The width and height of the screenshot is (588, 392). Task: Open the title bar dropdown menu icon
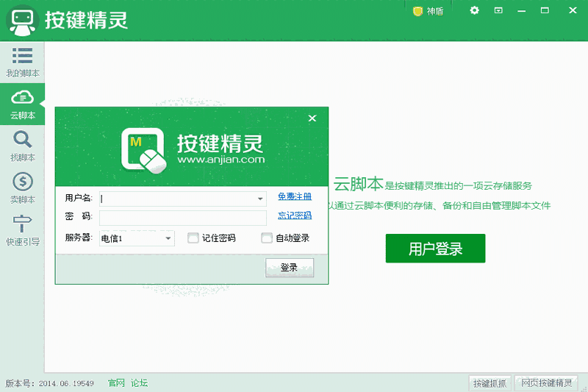click(498, 10)
